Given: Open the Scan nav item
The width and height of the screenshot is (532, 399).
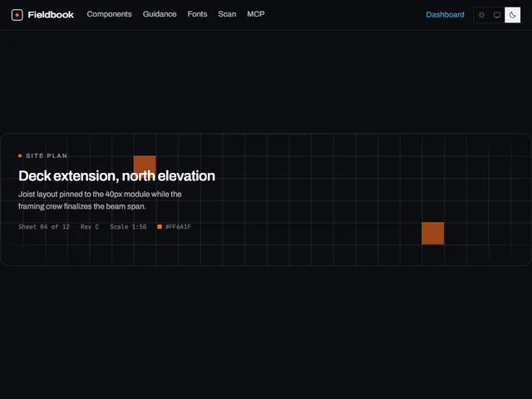Looking at the screenshot, I should [227, 14].
